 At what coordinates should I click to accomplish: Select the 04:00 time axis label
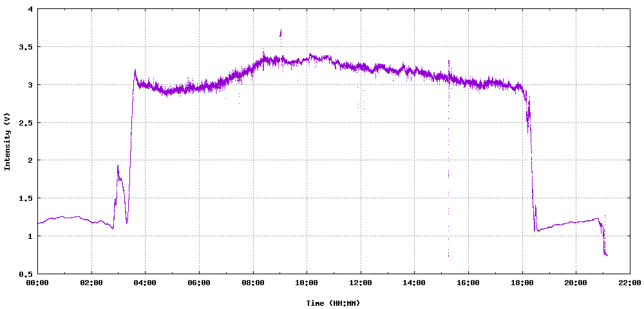[x=145, y=283]
